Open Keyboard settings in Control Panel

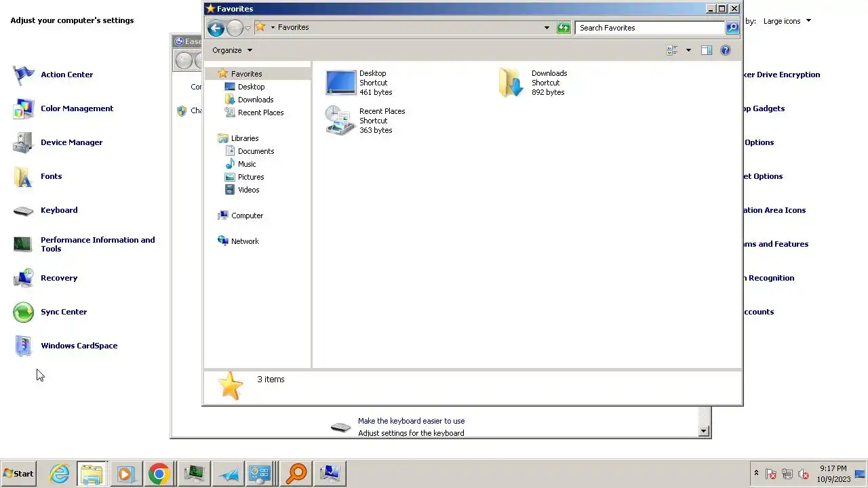coord(59,210)
